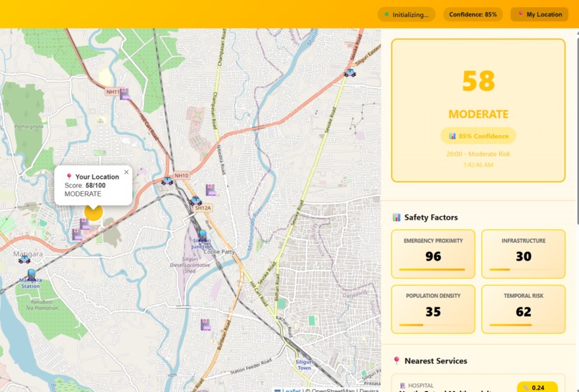Click 'Station Feeder Road' map label
Viewport: 579px width, 392px height.
(x=251, y=366)
